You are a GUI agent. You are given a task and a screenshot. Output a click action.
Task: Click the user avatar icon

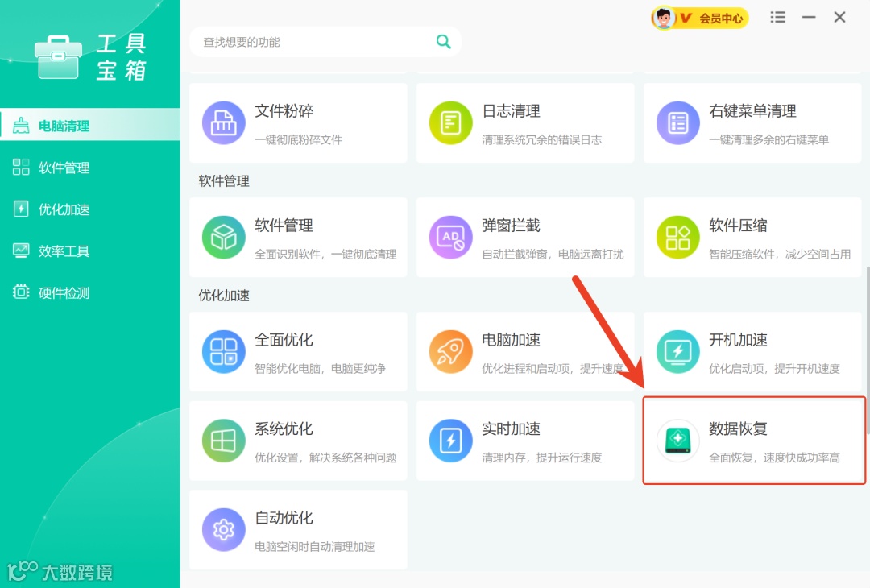664,18
